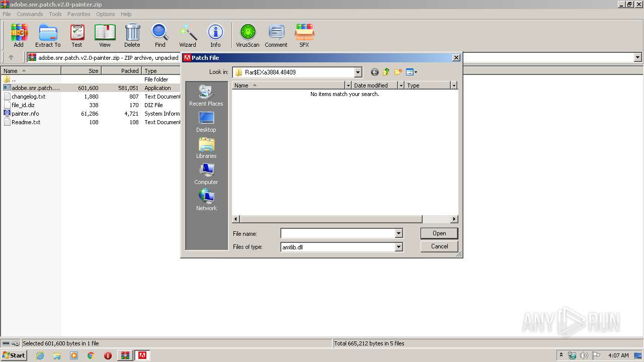
Task: Click the Back button in Patch File dialog
Action: (x=374, y=72)
